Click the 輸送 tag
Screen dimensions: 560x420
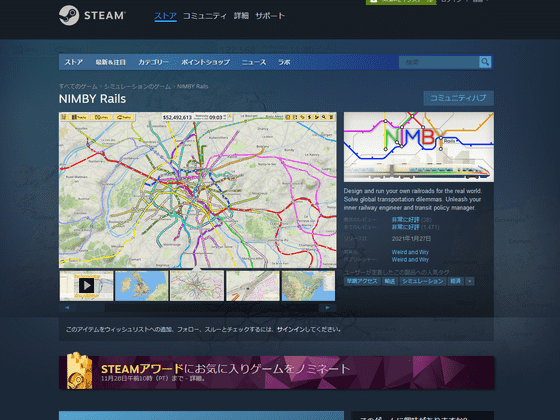point(390,281)
